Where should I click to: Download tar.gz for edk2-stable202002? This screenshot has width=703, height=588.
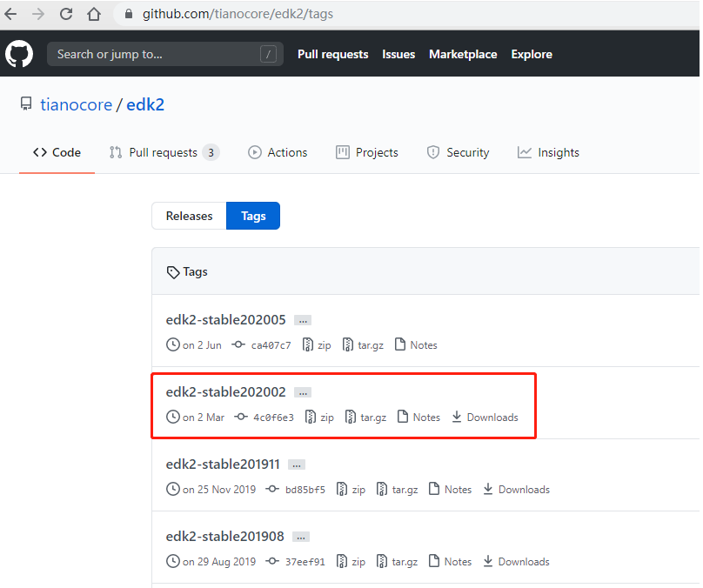point(365,418)
